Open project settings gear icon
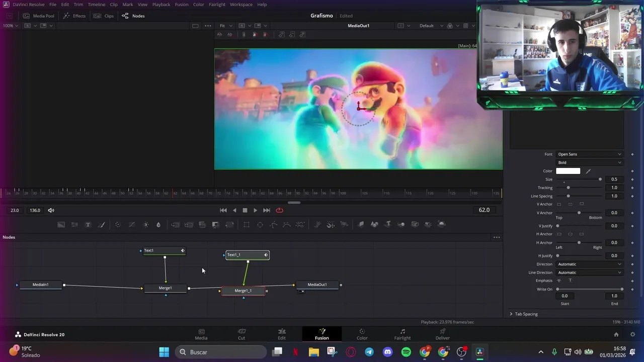Screen dimensions: 644x362 click(632, 334)
